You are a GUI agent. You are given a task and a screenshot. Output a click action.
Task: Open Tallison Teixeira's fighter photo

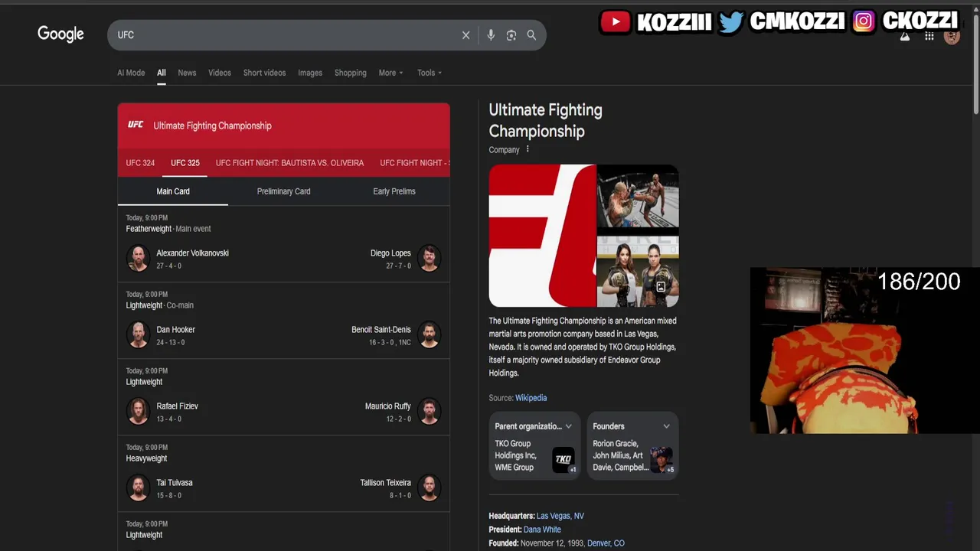tap(430, 488)
